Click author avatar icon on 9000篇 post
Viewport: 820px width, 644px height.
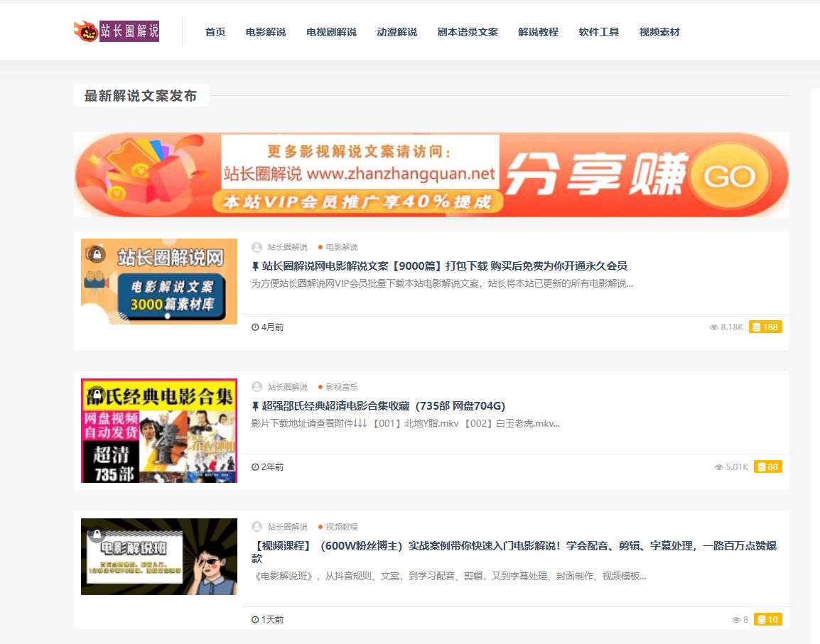point(257,247)
